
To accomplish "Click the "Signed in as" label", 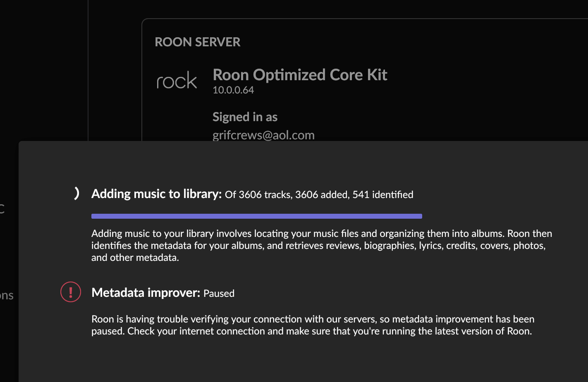I will click(x=245, y=117).
